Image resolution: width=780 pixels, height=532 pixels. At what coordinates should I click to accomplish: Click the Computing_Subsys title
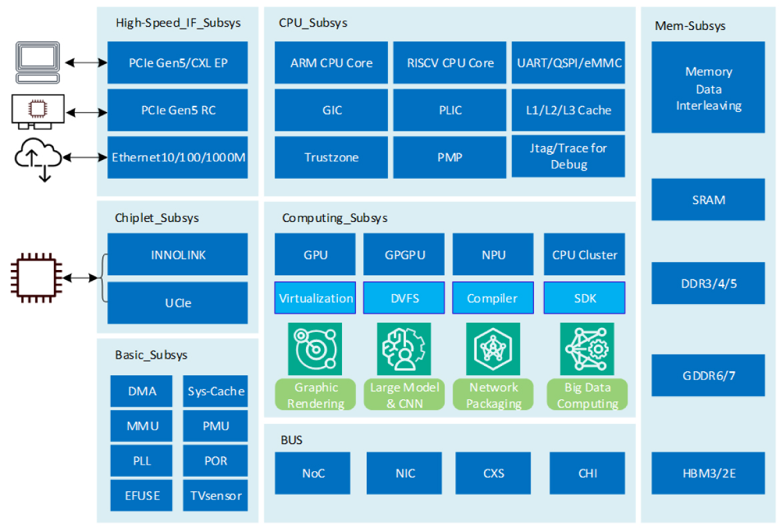(x=335, y=218)
